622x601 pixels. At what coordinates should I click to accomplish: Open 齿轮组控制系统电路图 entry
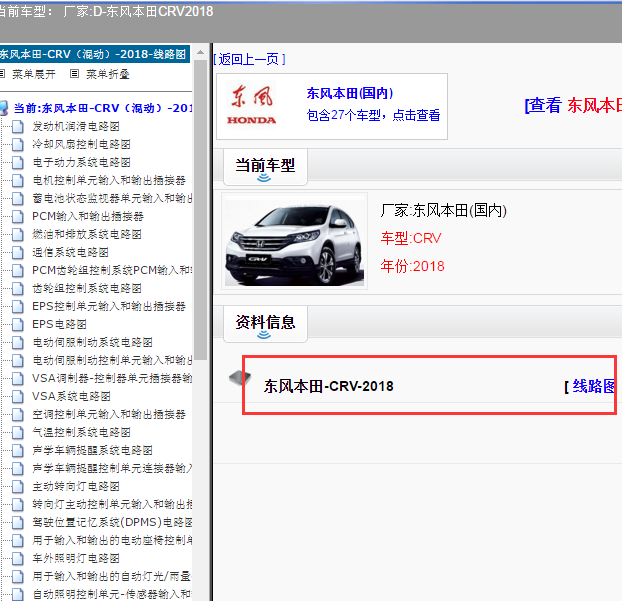click(x=87, y=288)
